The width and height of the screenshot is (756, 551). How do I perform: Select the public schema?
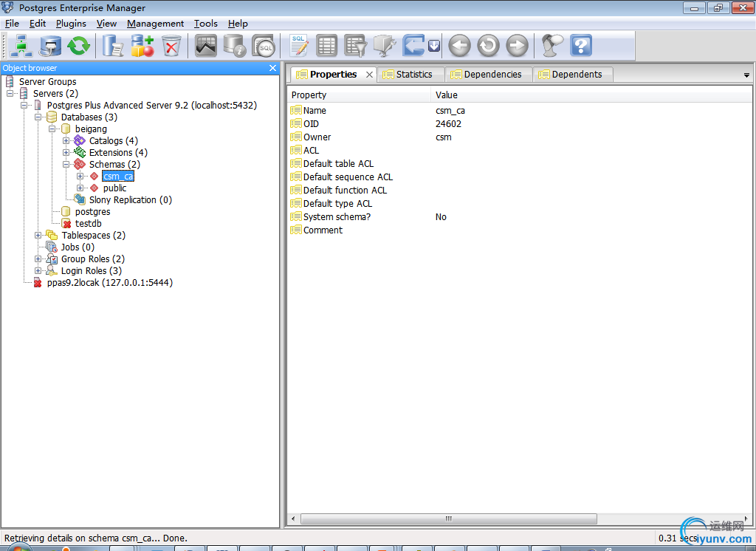tap(114, 188)
